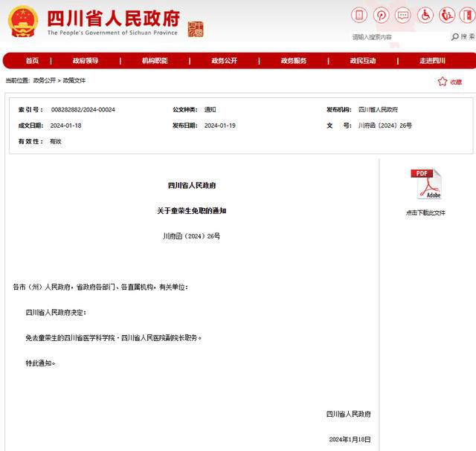Screen dimensions: 476x451
Task: Click the red seal stamp icon
Action: pyautogui.click(x=196, y=28)
